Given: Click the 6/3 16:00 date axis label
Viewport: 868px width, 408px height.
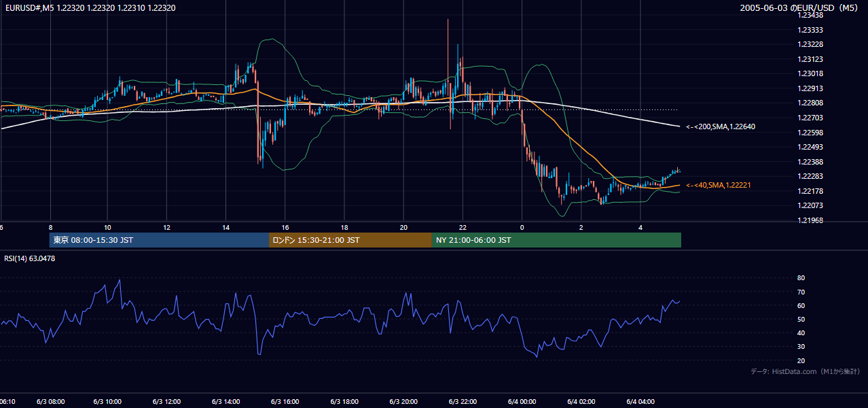Looking at the screenshot, I should [x=285, y=402].
